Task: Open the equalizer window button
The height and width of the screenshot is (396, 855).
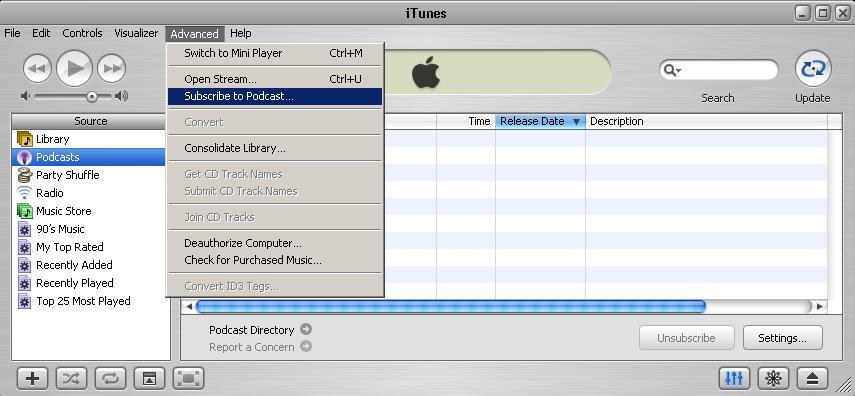Action: point(734,378)
